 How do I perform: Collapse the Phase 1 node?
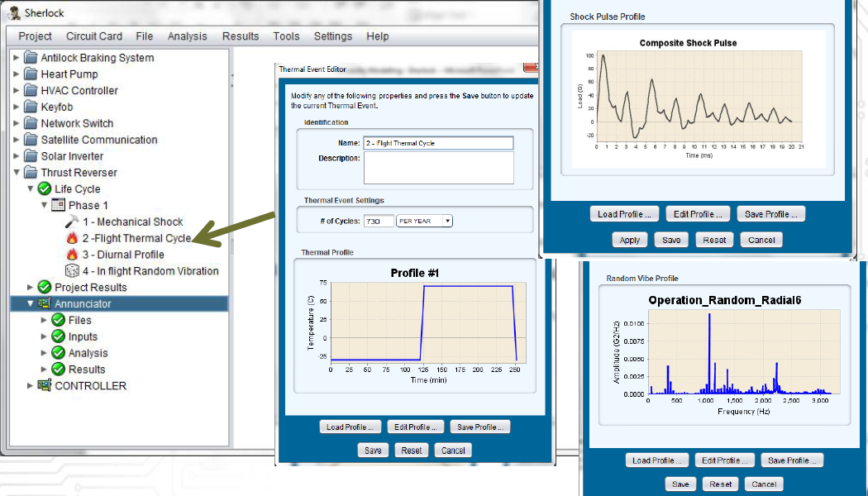pyautogui.click(x=44, y=205)
